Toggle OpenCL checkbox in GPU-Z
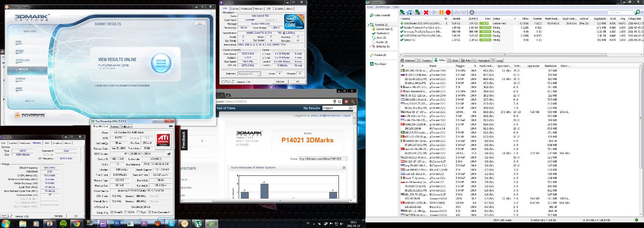Image resolution: width=644 pixels, height=228 pixels. click(x=112, y=212)
